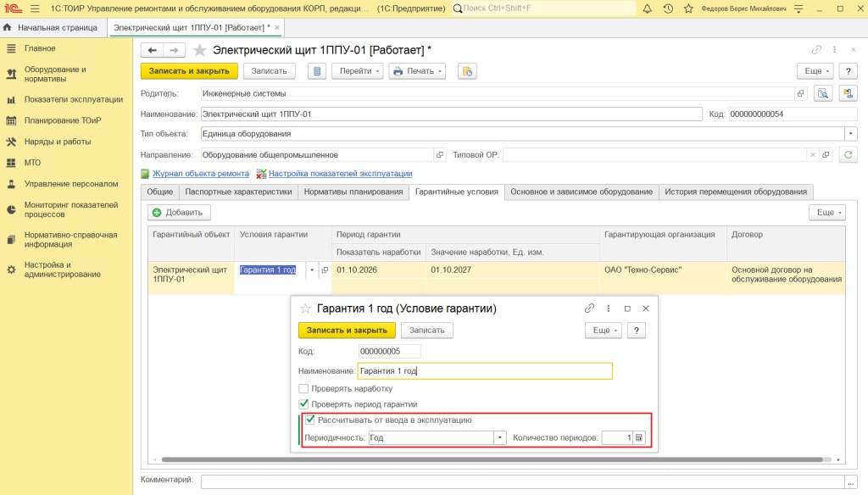Click the Комментарий input field
The image size is (868, 495).
(523, 481)
